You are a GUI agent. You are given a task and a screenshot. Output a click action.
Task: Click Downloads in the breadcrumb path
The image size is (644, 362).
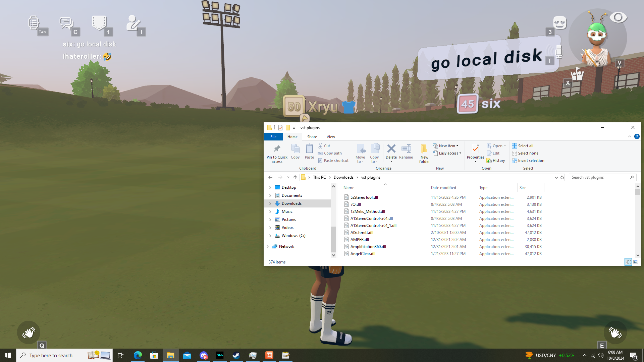pos(343,177)
